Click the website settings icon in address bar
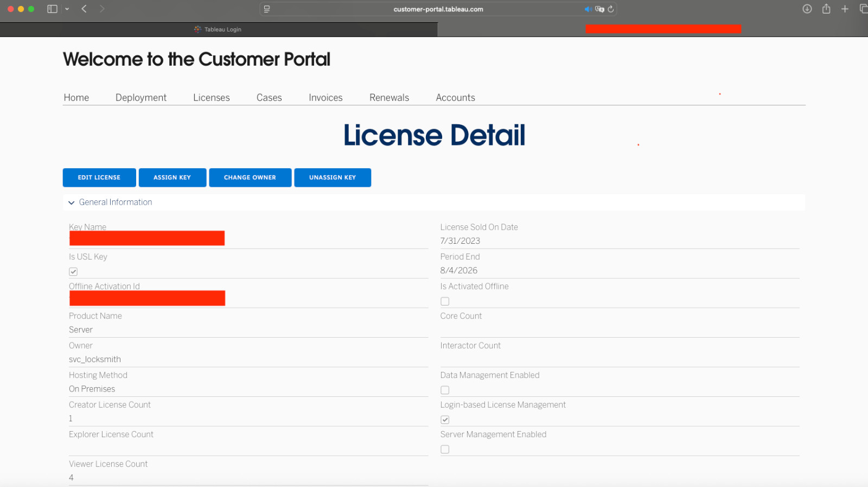 (x=266, y=9)
